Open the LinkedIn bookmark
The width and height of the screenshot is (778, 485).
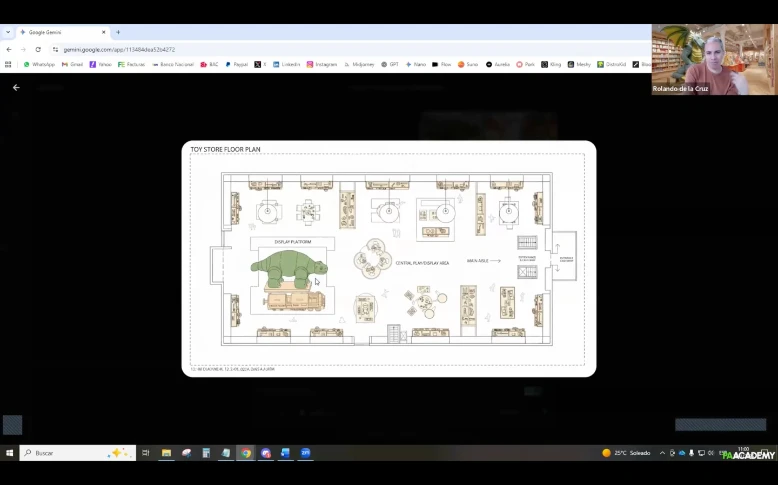click(x=286, y=64)
